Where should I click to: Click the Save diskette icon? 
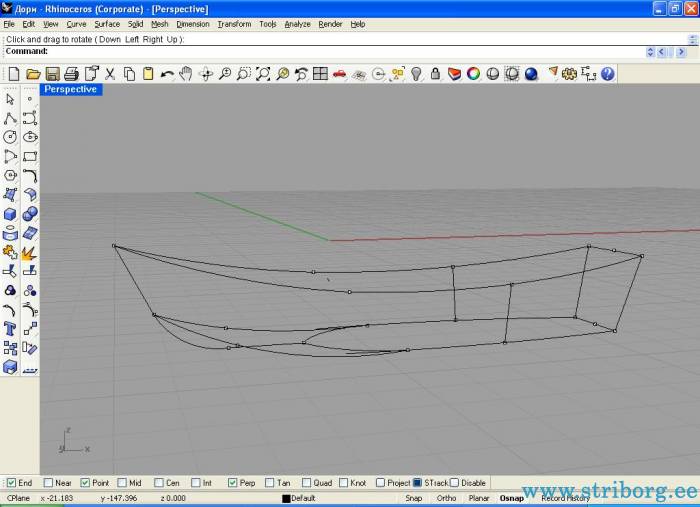pos(52,74)
